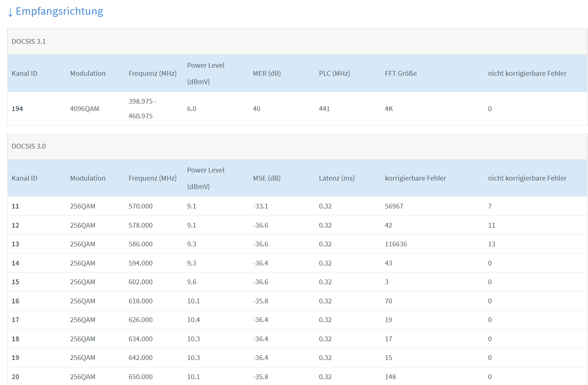Click the 116636 correctable errors value

click(396, 244)
